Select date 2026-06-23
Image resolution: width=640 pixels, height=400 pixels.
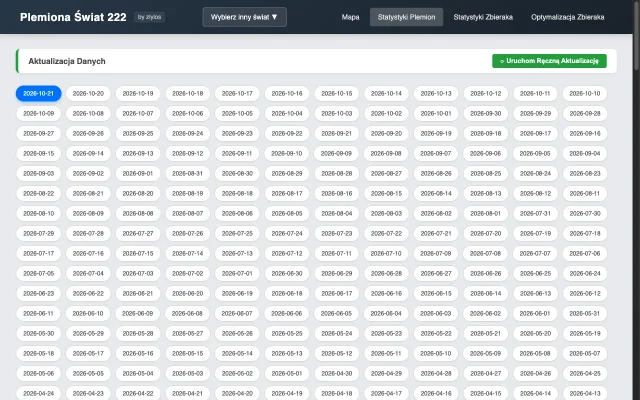[x=38, y=293]
